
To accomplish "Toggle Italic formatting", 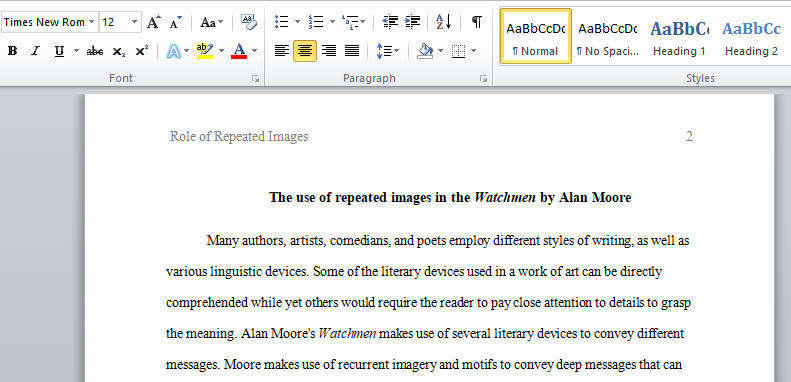I will pos(35,51).
